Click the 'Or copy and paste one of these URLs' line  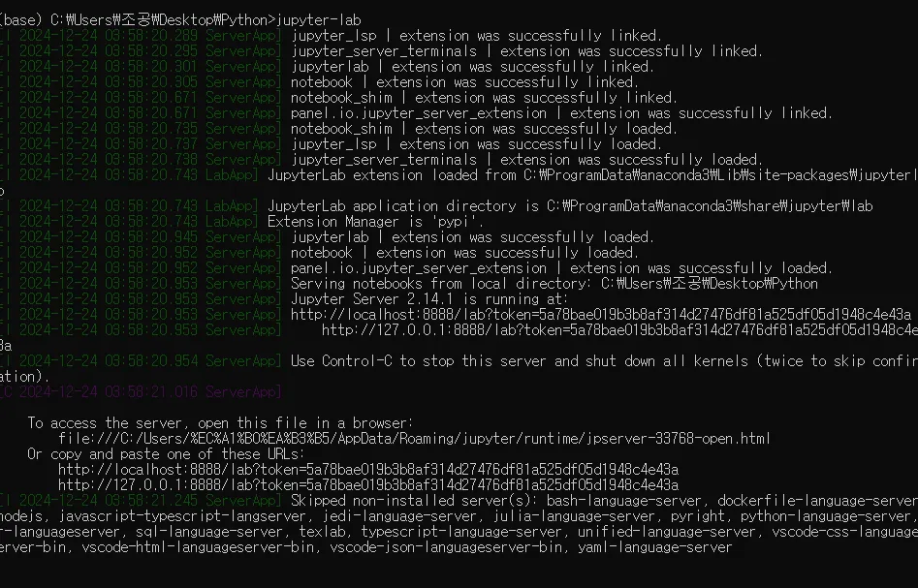(166, 454)
